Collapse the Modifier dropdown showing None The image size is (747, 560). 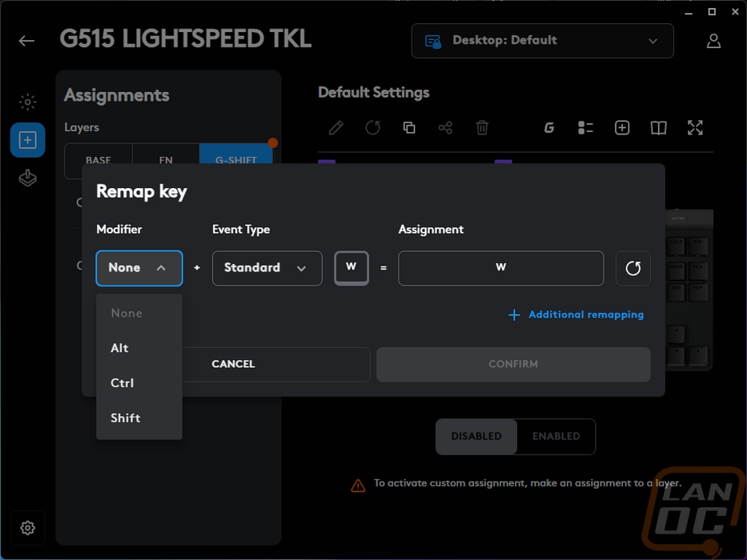point(139,268)
